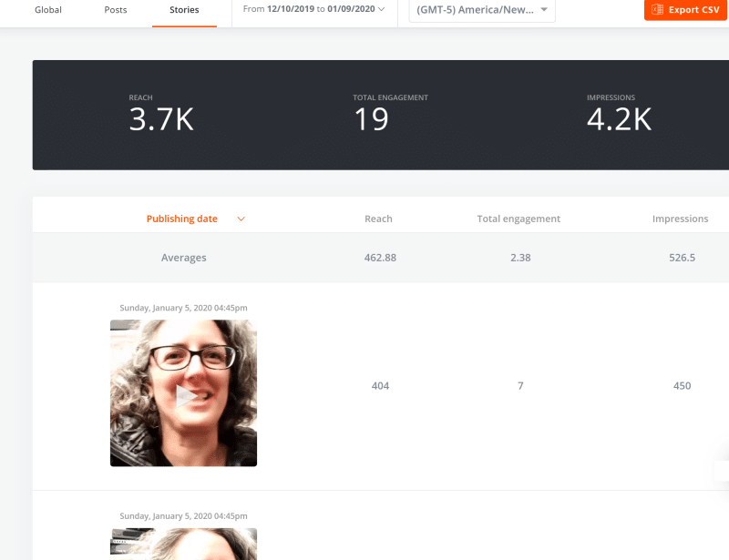Expand the date range chevron
This screenshot has height=560, width=729.
coord(381,10)
